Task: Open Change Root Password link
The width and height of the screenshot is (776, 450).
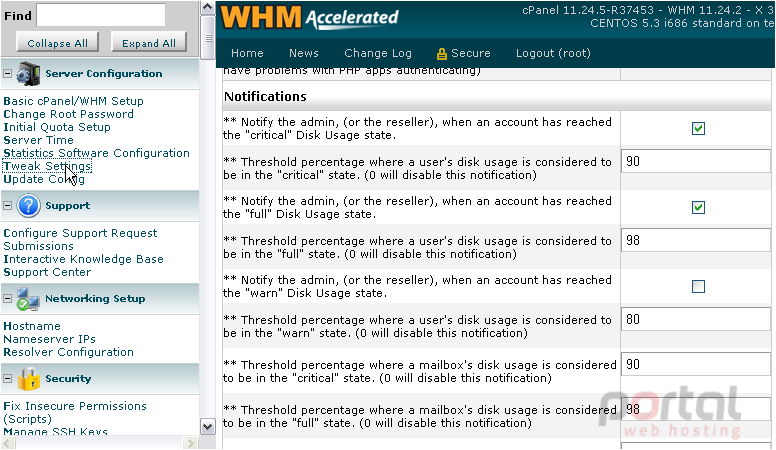Action: (x=68, y=114)
